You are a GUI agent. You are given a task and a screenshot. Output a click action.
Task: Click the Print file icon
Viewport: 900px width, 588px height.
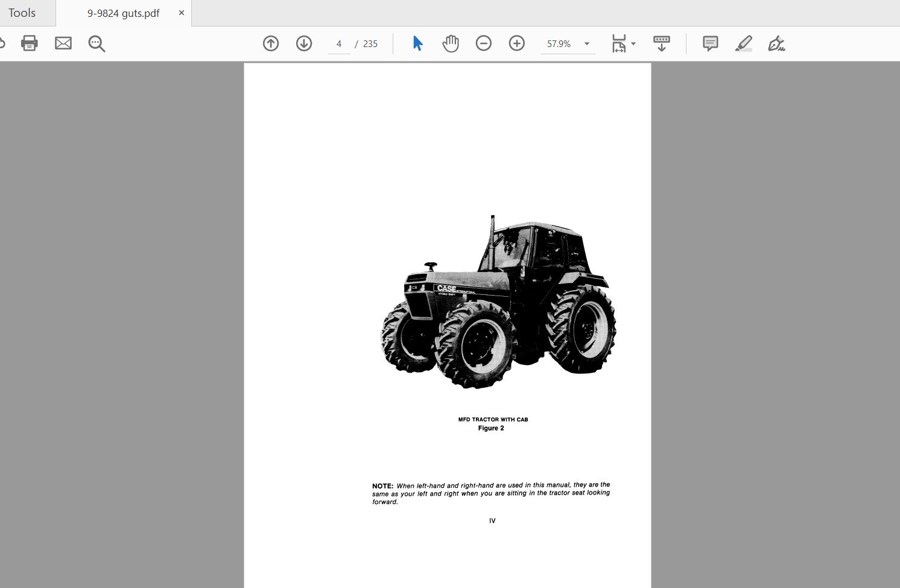pyautogui.click(x=29, y=43)
